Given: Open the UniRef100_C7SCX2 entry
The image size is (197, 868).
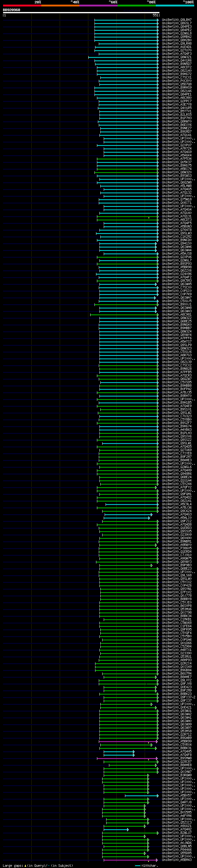Looking at the screenshot, I should tap(176, 365).
